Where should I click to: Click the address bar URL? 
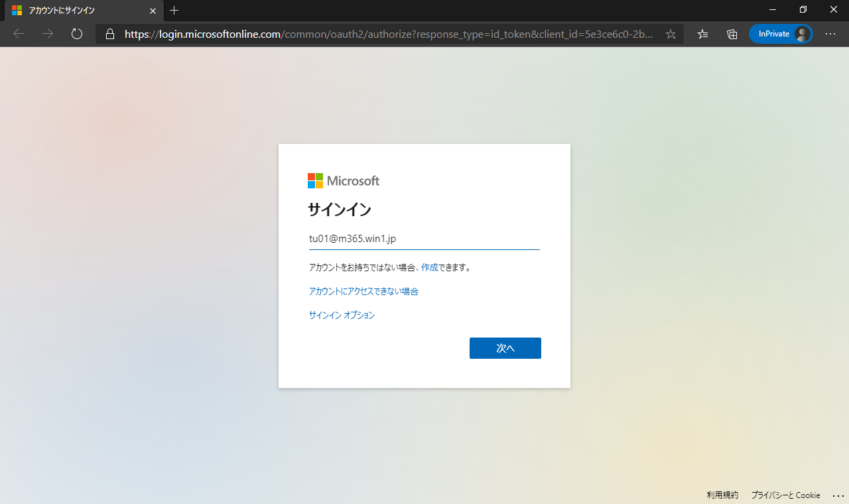389,34
